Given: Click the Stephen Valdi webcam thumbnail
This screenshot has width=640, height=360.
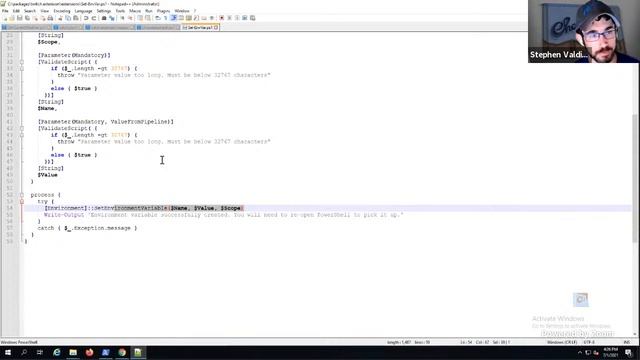Looking at the screenshot, I should click(x=584, y=31).
